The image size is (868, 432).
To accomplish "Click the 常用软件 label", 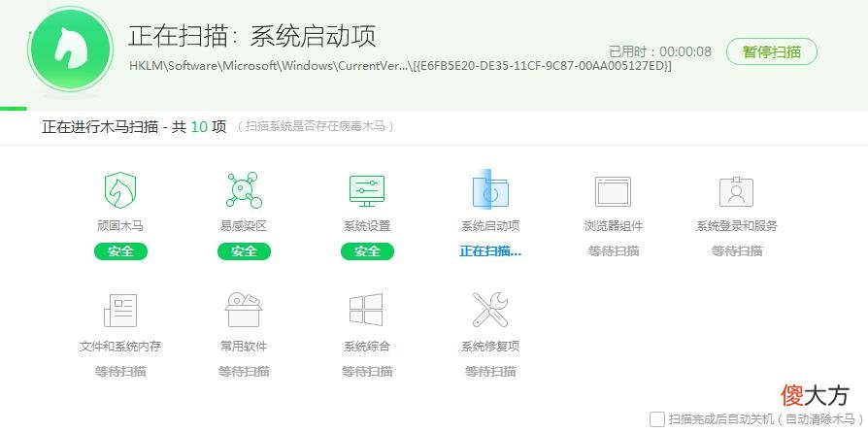I will click(244, 347).
